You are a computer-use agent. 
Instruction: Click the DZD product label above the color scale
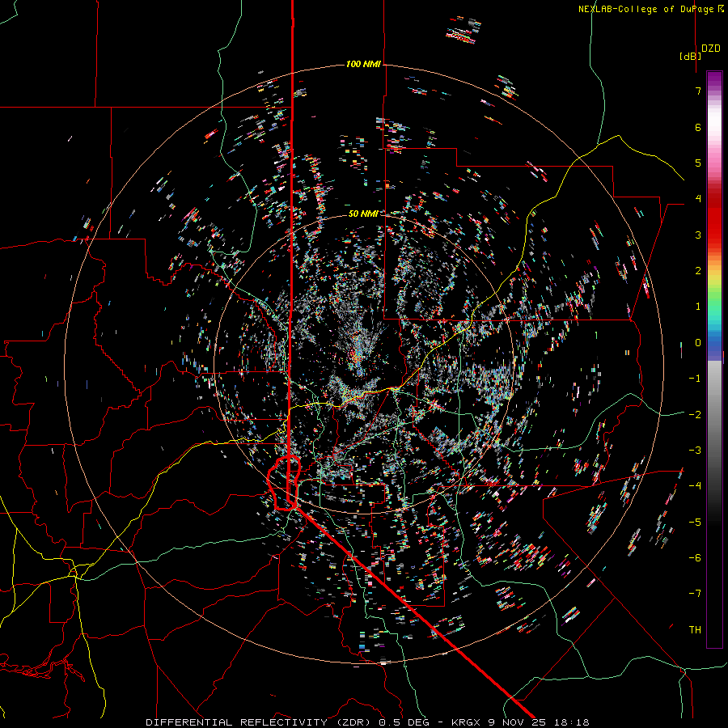[711, 49]
